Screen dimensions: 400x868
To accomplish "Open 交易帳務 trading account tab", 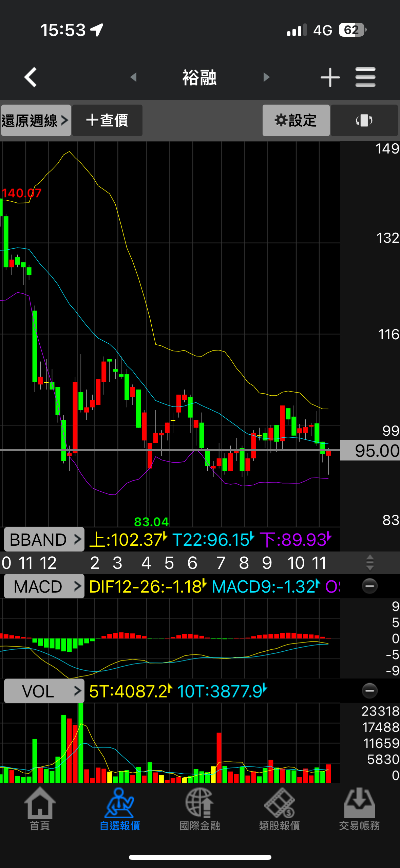I will [x=360, y=809].
